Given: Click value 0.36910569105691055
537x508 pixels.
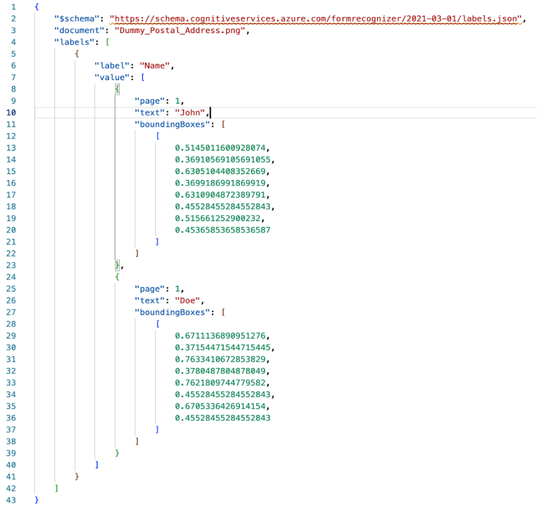Looking at the screenshot, I should 223,160.
